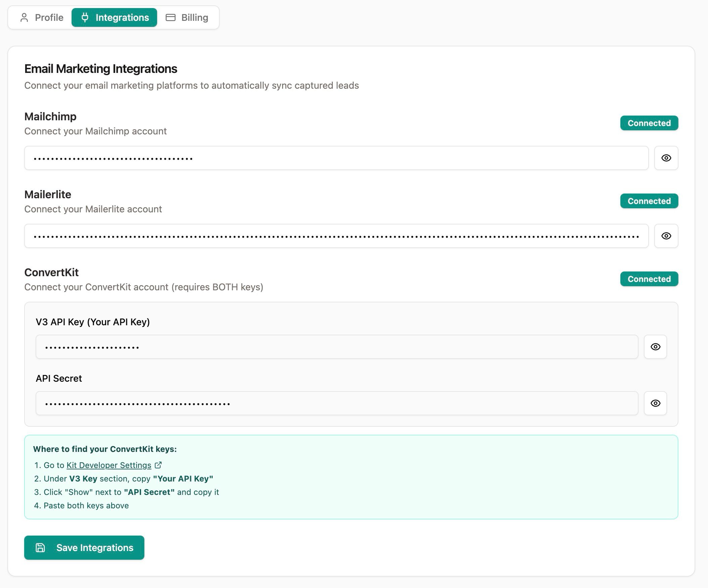Click the "ConvertKit" section title

point(52,272)
